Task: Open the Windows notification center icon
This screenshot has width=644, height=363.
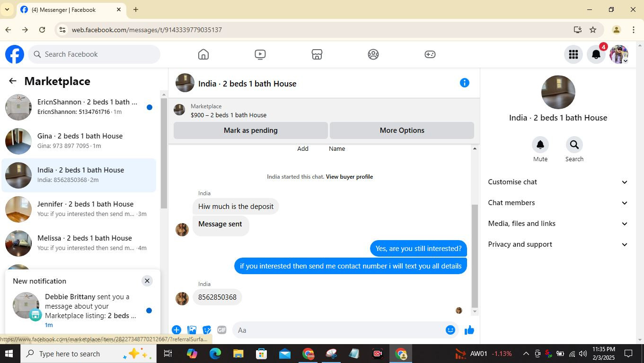Action: click(x=629, y=354)
